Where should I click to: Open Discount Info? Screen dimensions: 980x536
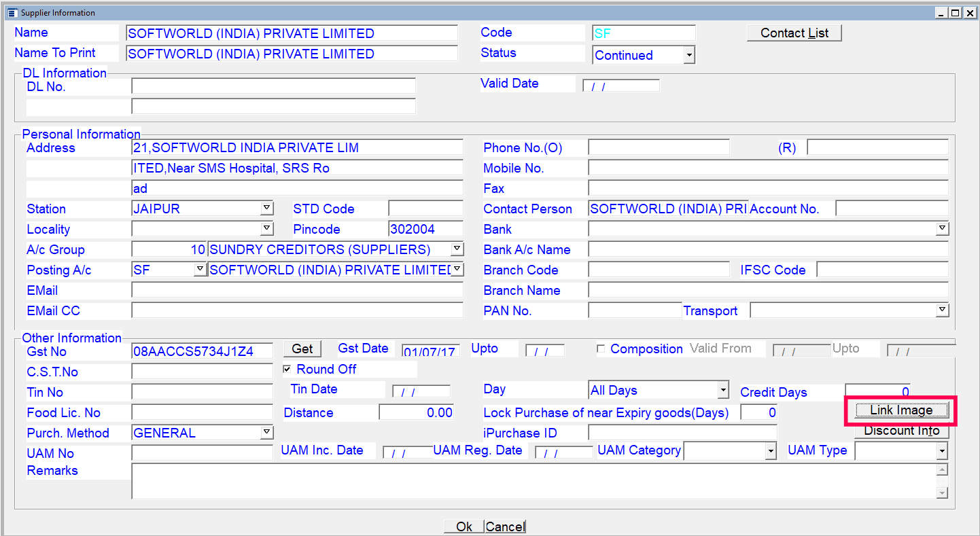pos(901,431)
